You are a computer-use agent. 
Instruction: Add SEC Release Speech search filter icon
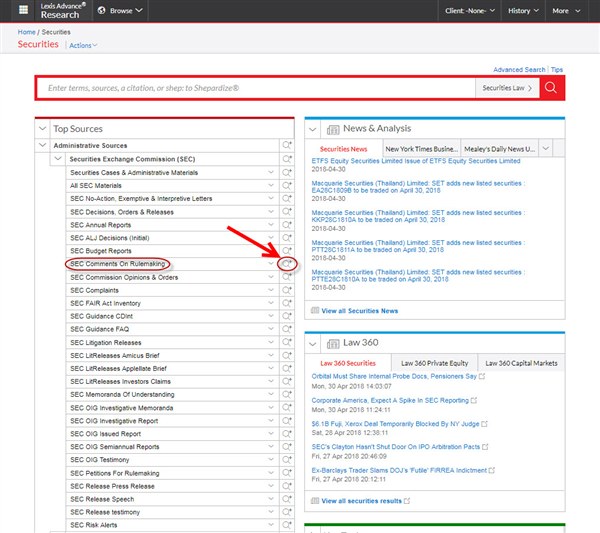pos(287,499)
